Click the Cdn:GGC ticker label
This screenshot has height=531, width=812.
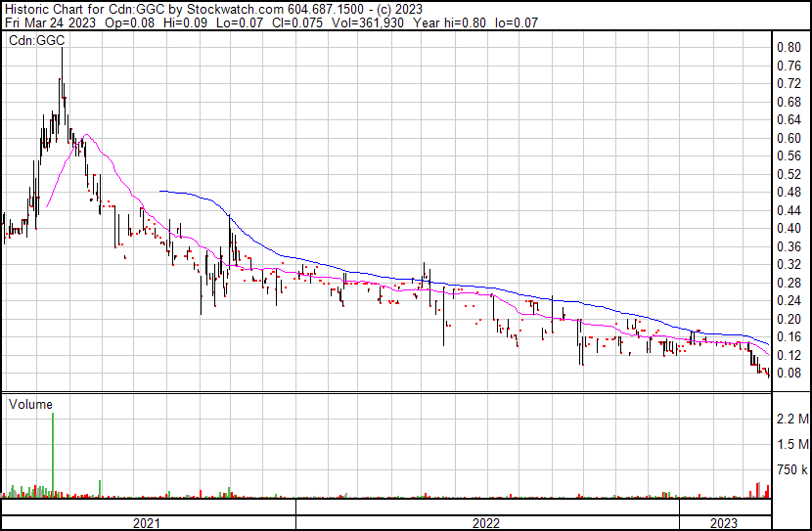[34, 41]
